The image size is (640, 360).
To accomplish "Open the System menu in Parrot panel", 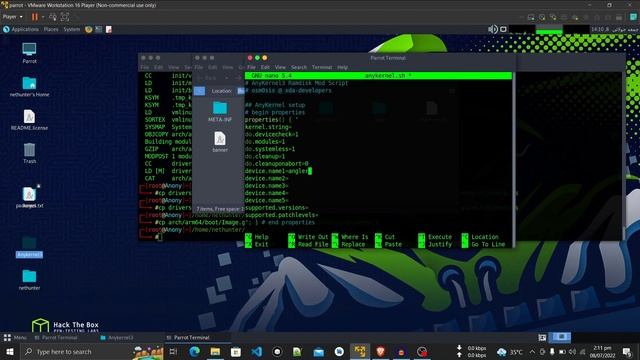I will (x=72, y=29).
